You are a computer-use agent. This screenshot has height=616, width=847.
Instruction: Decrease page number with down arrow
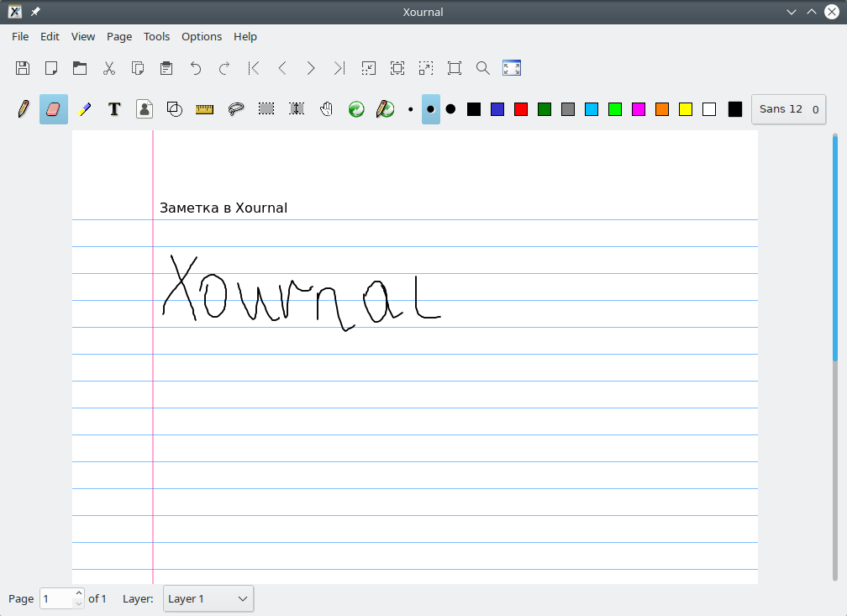79,603
